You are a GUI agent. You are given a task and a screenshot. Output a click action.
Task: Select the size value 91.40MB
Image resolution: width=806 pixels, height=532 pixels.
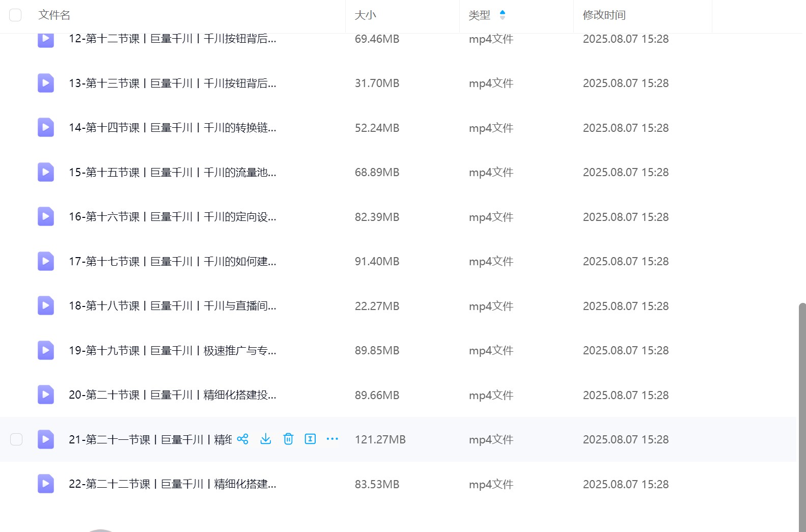pyautogui.click(x=377, y=261)
